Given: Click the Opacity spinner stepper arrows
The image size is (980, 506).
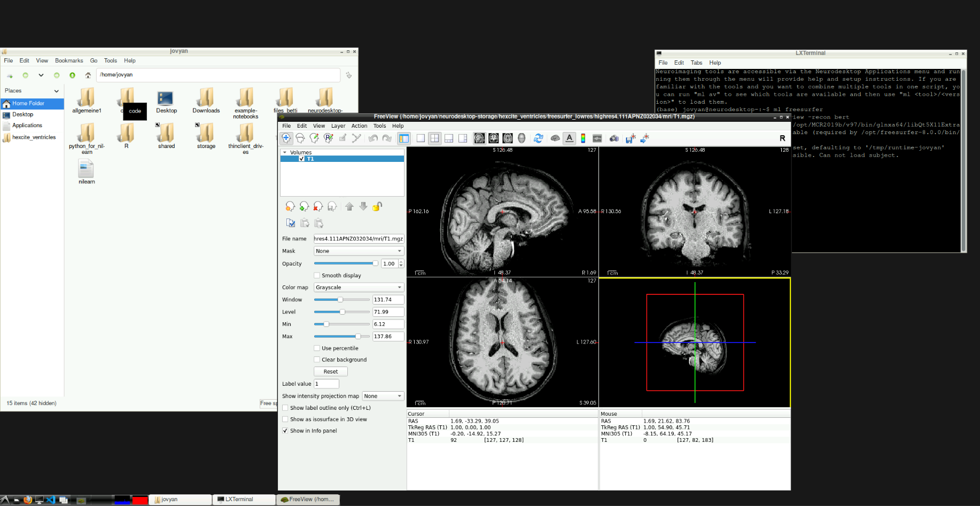Looking at the screenshot, I should 401,263.
